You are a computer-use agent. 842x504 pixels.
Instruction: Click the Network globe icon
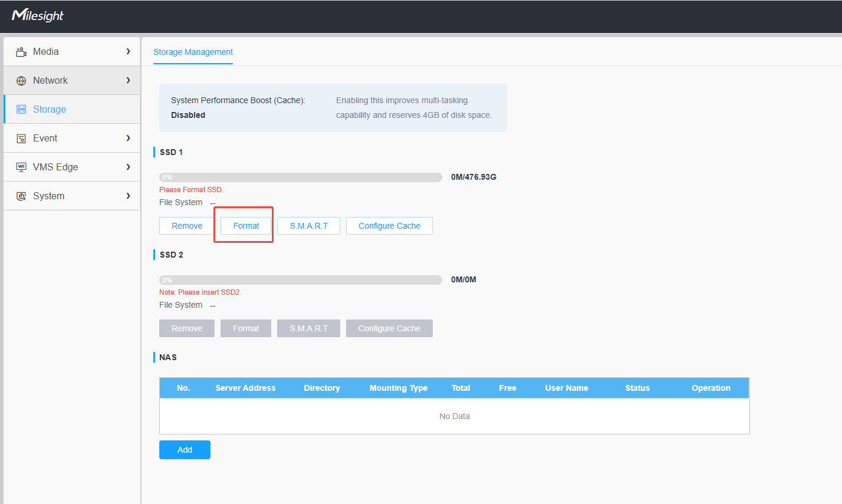[21, 81]
